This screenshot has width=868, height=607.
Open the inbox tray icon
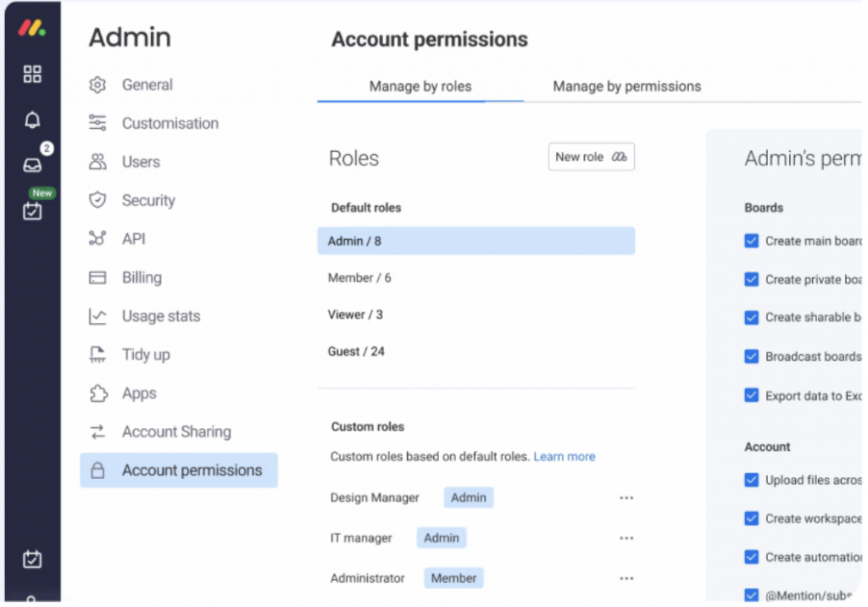click(32, 165)
